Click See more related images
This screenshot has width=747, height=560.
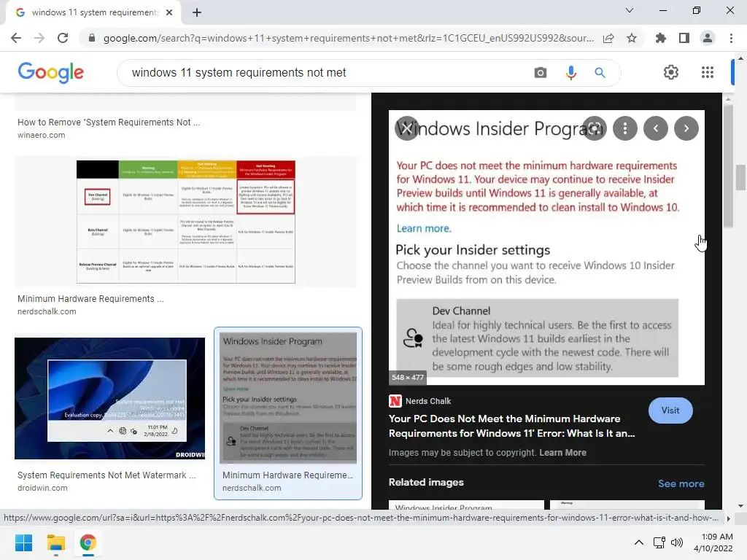(x=681, y=483)
